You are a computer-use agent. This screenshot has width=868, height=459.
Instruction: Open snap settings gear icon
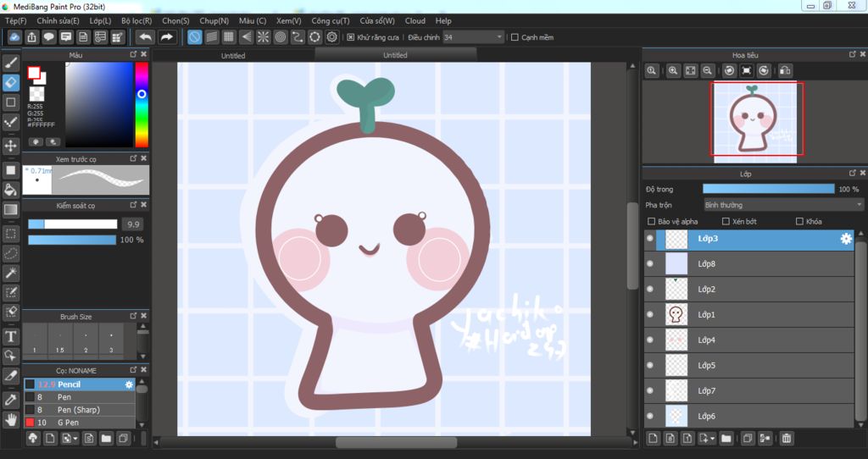tap(332, 37)
